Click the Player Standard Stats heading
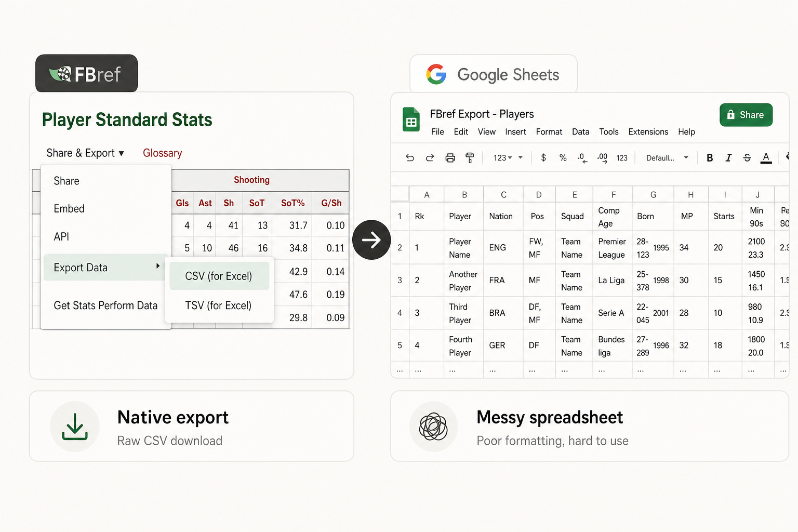 (127, 119)
